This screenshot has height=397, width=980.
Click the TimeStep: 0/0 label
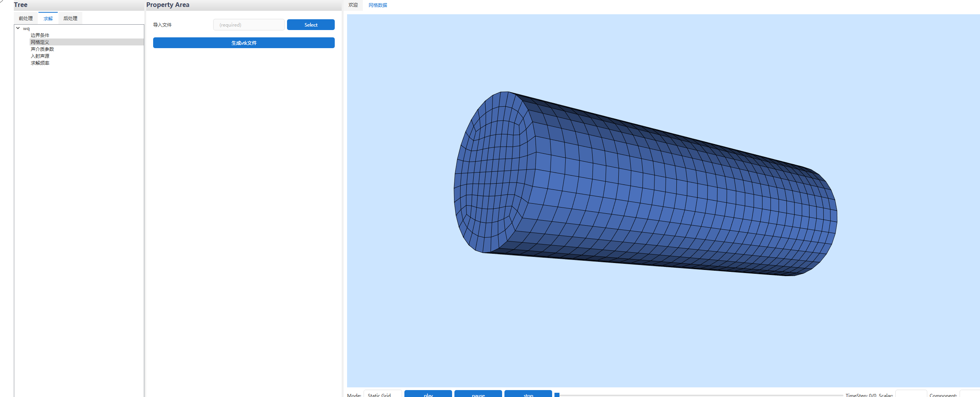coord(861,395)
